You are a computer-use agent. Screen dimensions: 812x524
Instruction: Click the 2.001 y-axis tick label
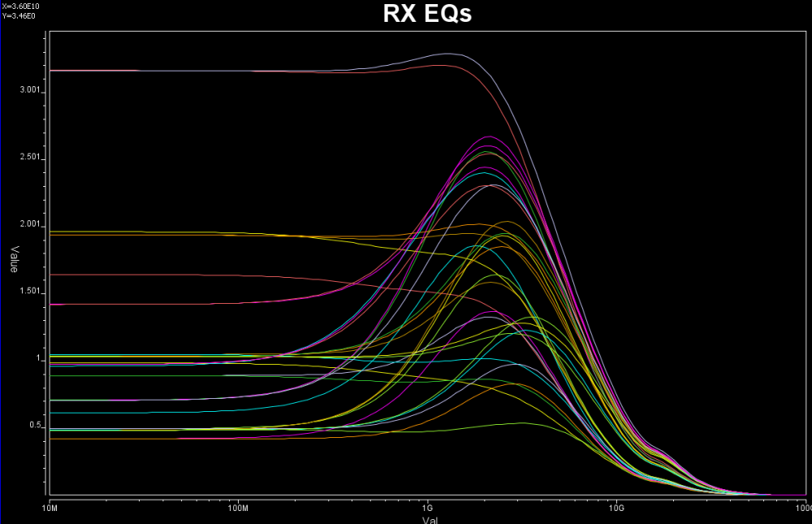pyautogui.click(x=31, y=224)
